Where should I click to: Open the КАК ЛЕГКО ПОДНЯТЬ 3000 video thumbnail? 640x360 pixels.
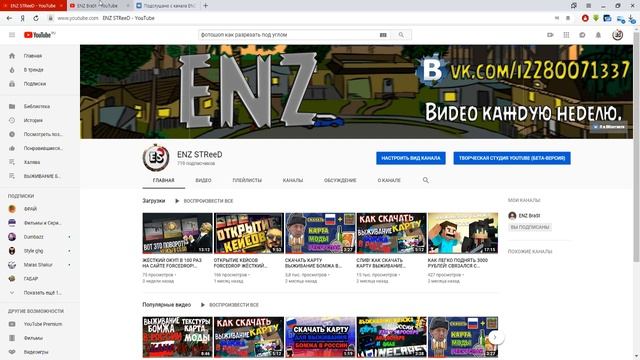coord(463,233)
